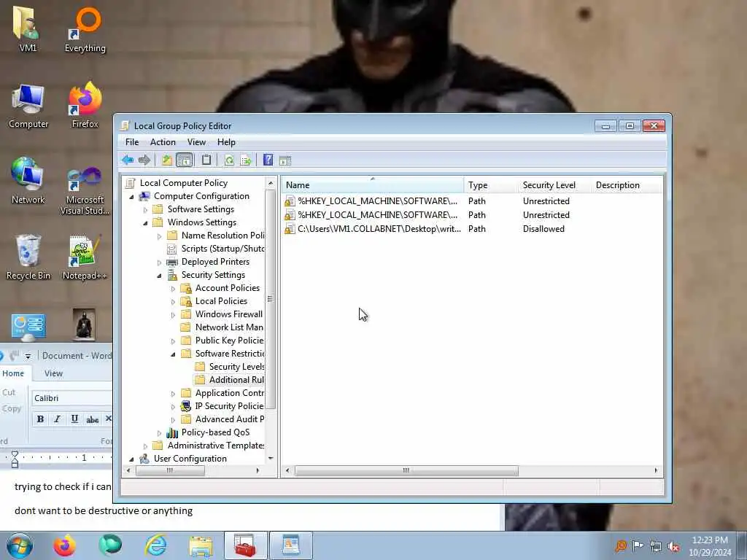This screenshot has width=747, height=560.
Task: Toggle Strikethrough in the WordPad ribbon
Action: point(93,419)
